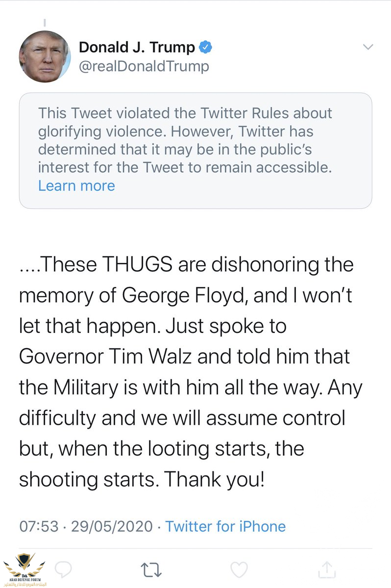Open the Donald J. Trump display name
Viewport: 391px width, 588px height.
click(x=137, y=48)
